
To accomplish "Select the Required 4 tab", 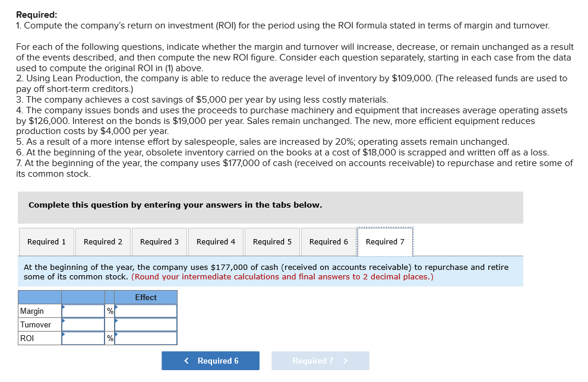I will point(216,241).
